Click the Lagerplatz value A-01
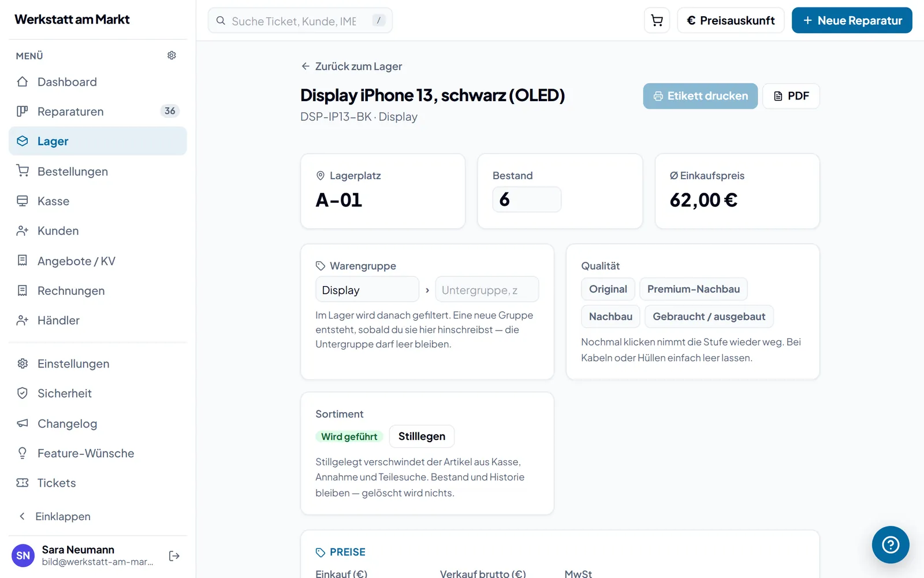The width and height of the screenshot is (924, 578). pyautogui.click(x=339, y=200)
